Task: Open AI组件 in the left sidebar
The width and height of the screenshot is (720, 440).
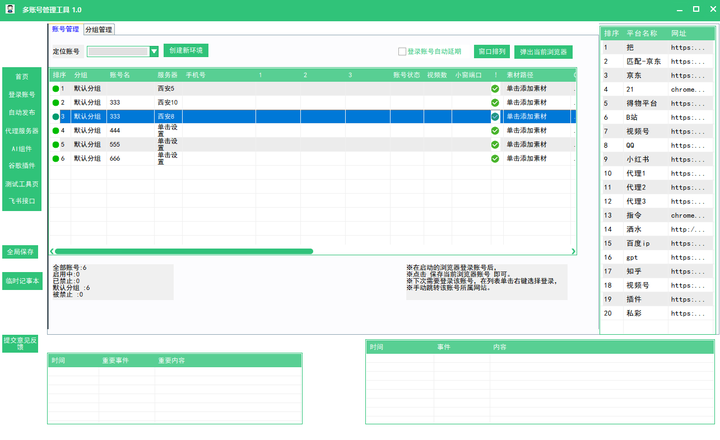Action: (22, 148)
